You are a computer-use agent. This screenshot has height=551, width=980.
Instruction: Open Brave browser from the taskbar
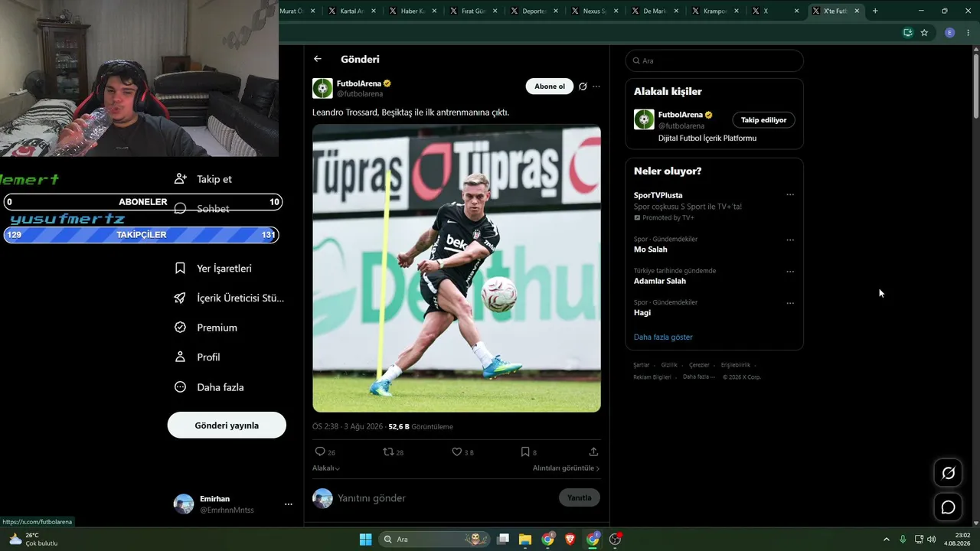tap(570, 540)
